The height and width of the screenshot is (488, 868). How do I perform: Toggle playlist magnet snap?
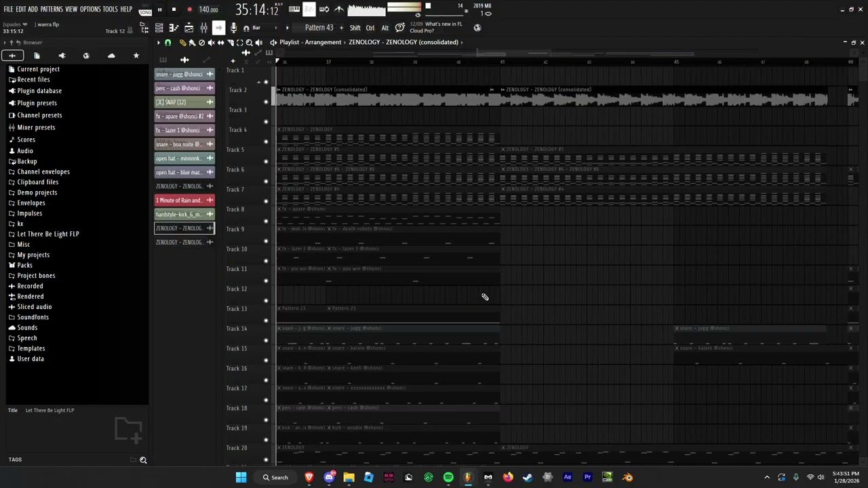[168, 43]
